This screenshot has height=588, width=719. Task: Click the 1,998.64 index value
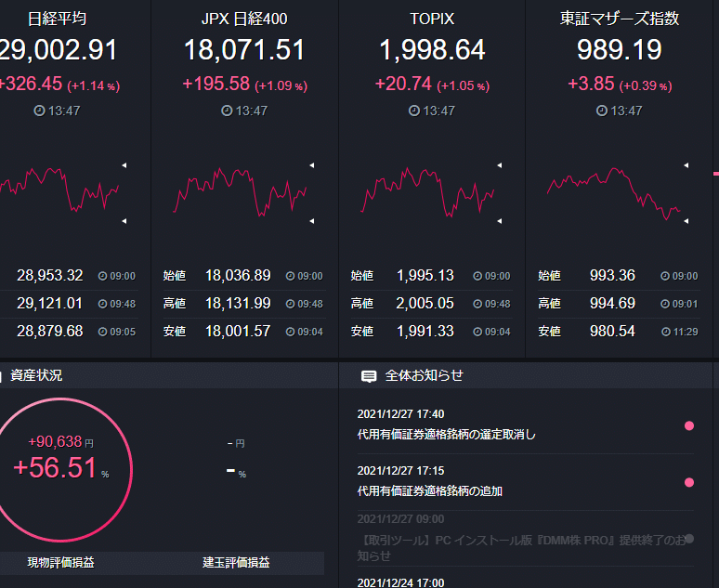coord(432,49)
